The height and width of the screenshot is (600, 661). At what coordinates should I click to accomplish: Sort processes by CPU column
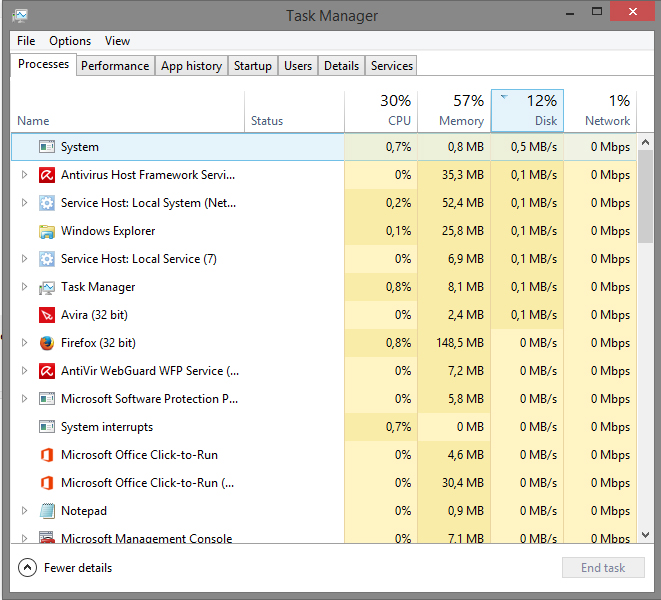pos(381,111)
